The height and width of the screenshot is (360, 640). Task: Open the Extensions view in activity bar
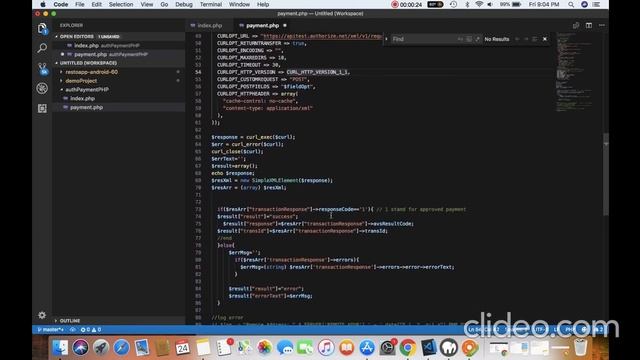pyautogui.click(x=42, y=108)
